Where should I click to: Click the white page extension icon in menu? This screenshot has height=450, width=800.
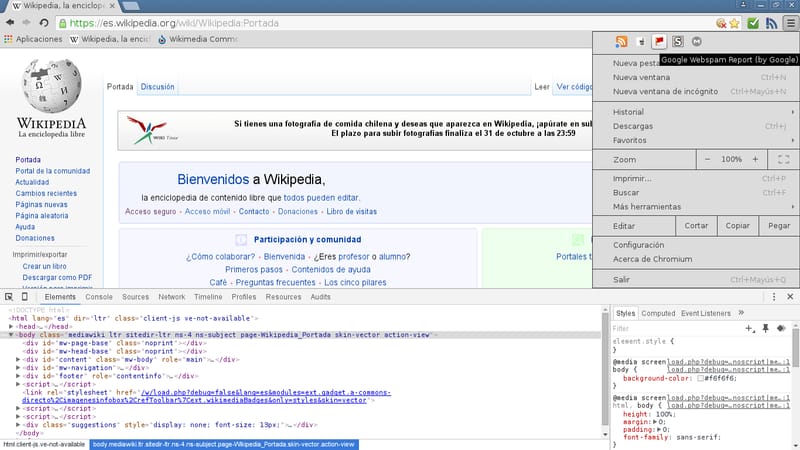[641, 42]
